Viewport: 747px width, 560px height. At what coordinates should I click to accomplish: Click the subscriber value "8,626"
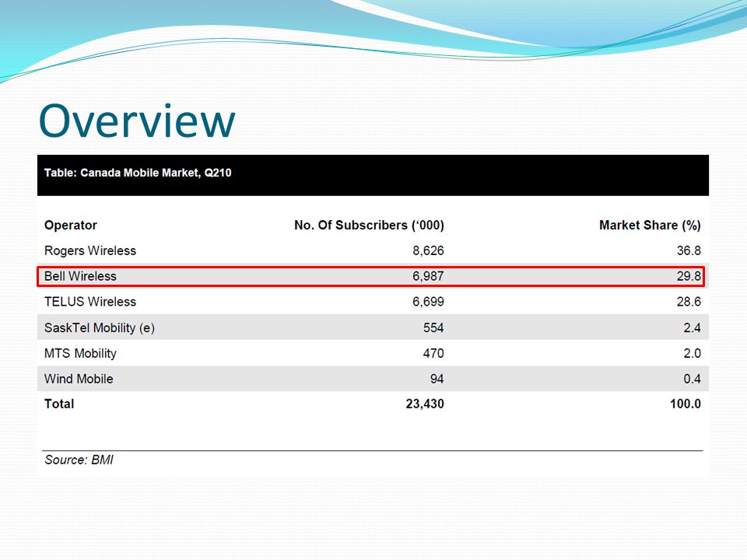coord(428,251)
